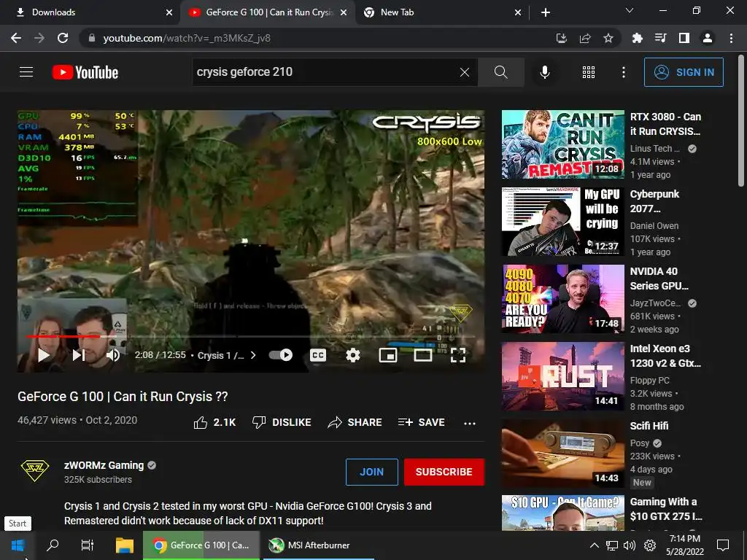
Task: Join the zWORMz Gaming channel
Action: (x=371, y=472)
